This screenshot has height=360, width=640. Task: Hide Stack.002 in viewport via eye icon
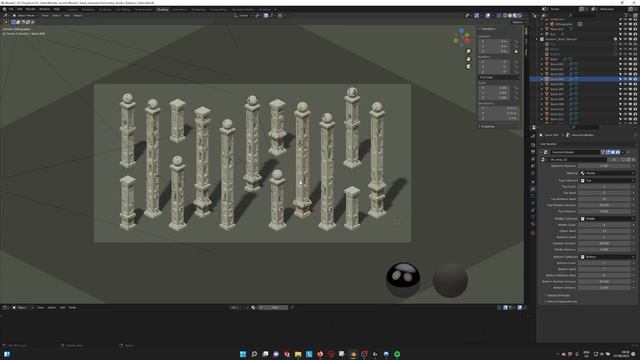[625, 69]
